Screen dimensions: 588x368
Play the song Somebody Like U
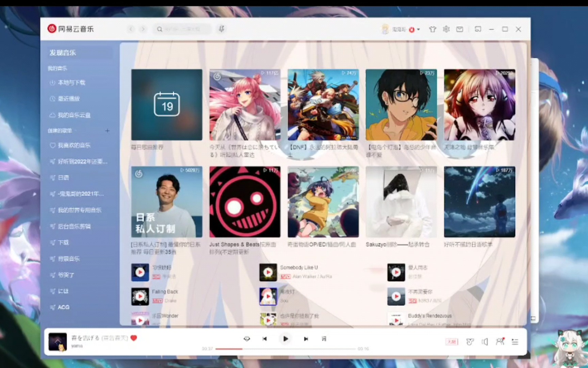pyautogui.click(x=268, y=272)
